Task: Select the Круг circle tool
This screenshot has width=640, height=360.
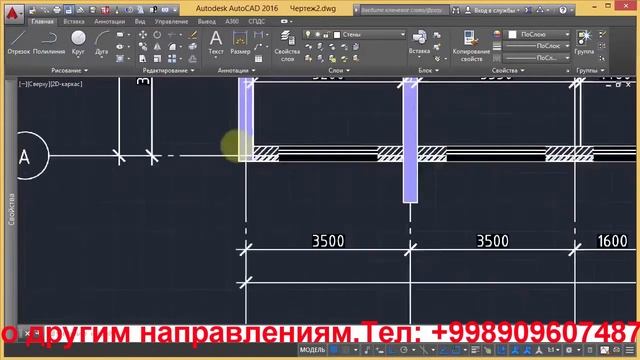Action: pyautogui.click(x=78, y=43)
